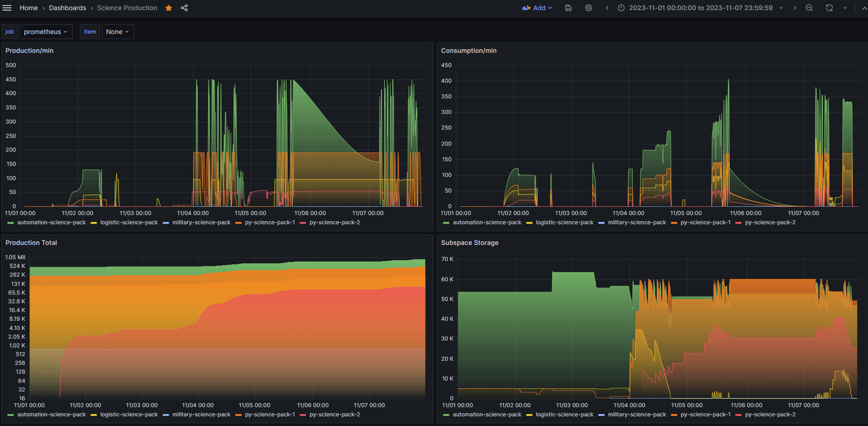Unstar the Science Production dashboard
The width and height of the screenshot is (868, 426).
click(169, 8)
